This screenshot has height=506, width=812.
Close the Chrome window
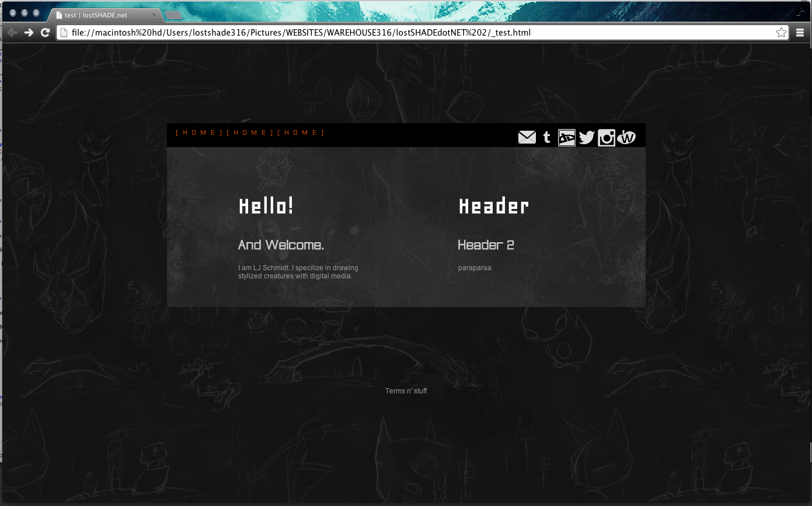(x=13, y=13)
